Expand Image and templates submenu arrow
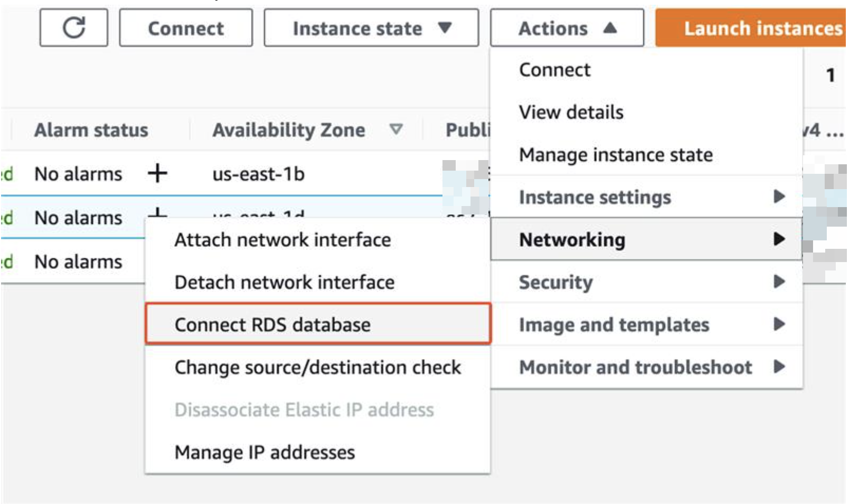The image size is (849, 504). click(779, 324)
